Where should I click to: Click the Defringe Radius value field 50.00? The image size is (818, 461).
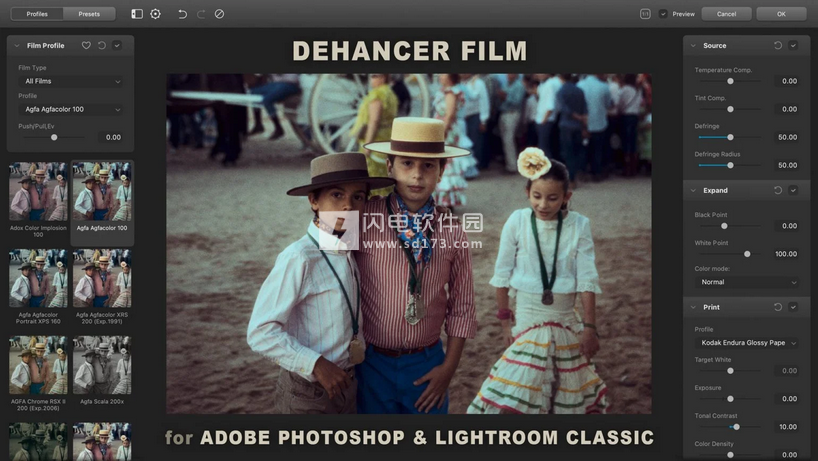[787, 165]
